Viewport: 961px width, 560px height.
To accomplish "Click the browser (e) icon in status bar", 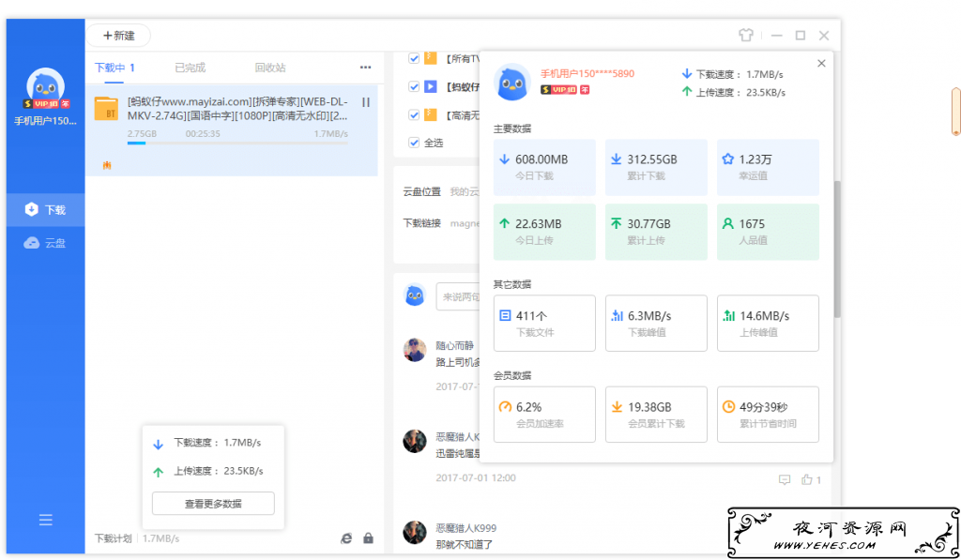I will point(346,537).
